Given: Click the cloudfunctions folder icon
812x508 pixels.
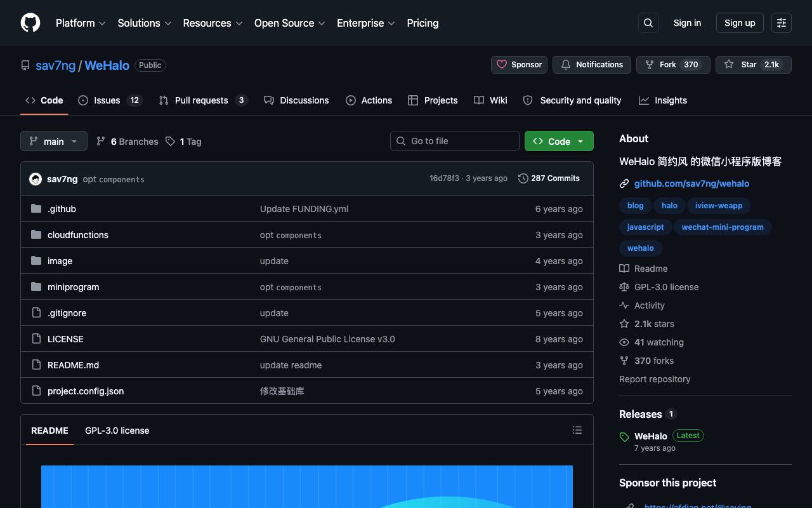Looking at the screenshot, I should pyautogui.click(x=36, y=234).
